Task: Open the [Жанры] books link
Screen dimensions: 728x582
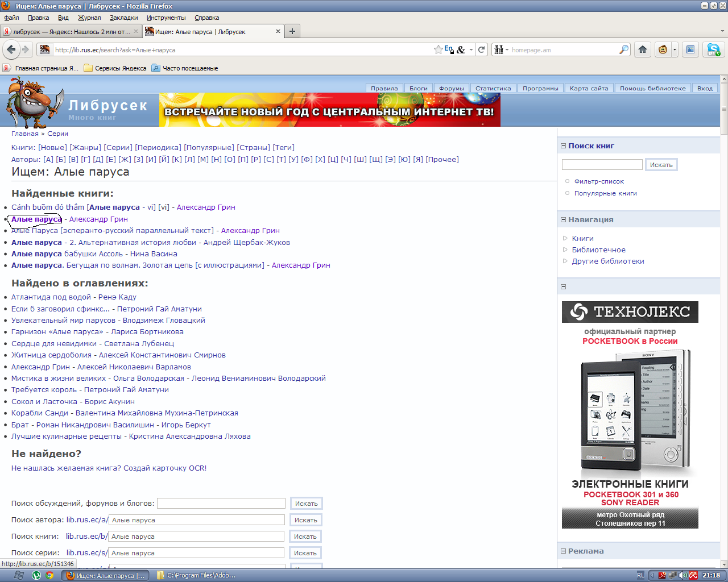Action: (85, 147)
